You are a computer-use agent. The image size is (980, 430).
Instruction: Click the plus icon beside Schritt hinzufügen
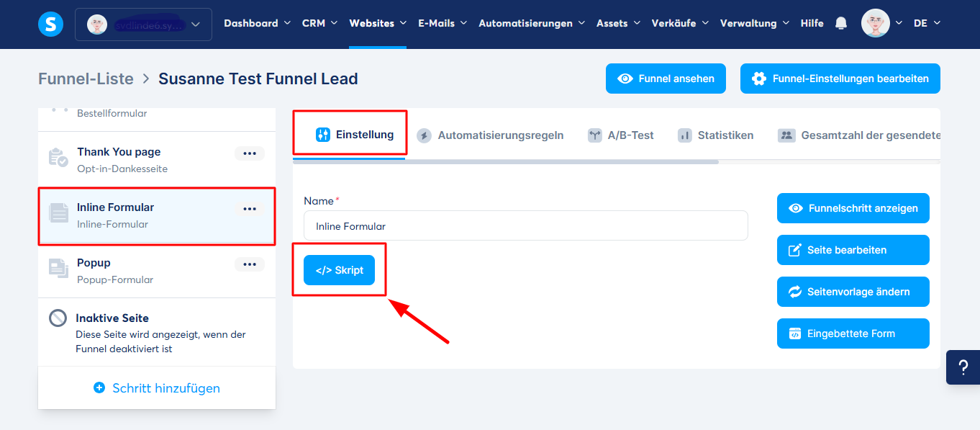pyautogui.click(x=99, y=388)
